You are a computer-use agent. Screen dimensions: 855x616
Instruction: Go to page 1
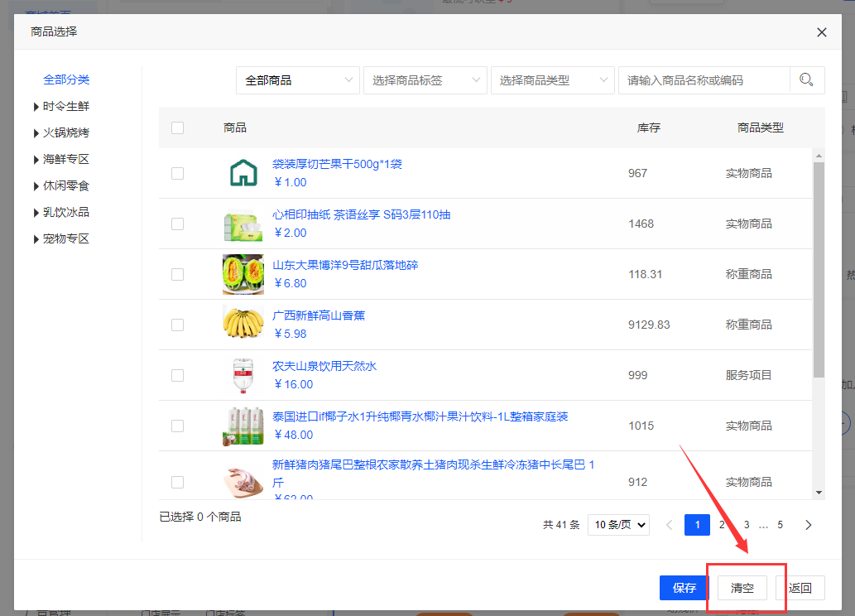[697, 525]
